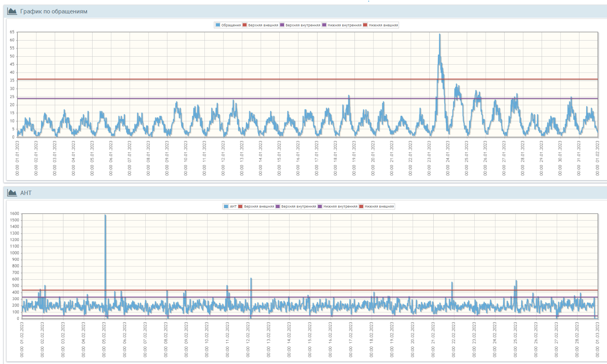Toggle Нижняя внешняя in the АНТ chart legend
Screen dimensions: 607x364
[x=376, y=206]
